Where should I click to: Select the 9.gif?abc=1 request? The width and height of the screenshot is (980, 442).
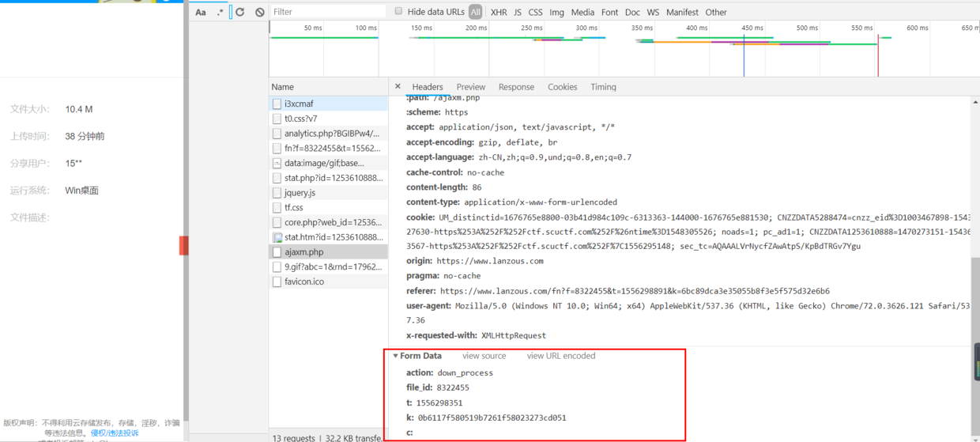coord(328,266)
